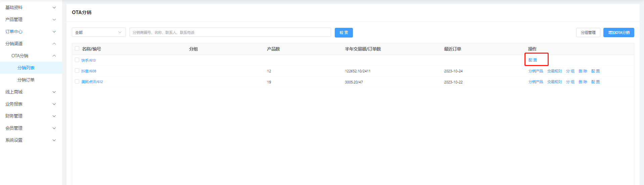The image size is (644, 185).
Task: Open the 全部 filter dropdown
Action: (98, 33)
